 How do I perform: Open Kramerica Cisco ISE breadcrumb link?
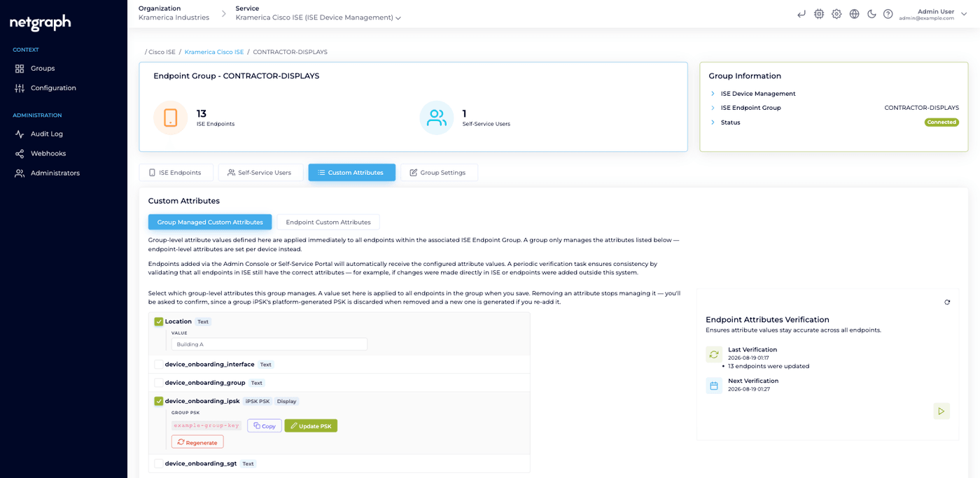pos(214,52)
